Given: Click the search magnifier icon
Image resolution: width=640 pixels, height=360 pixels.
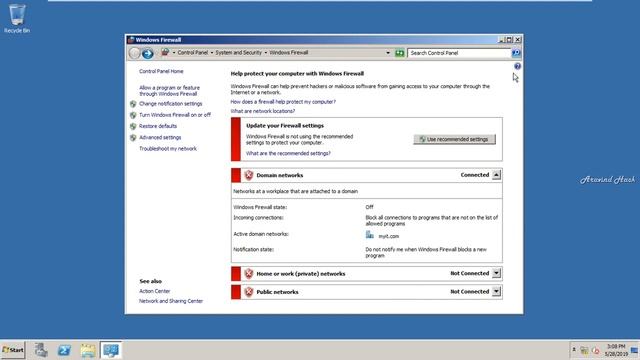Looking at the screenshot, I should tap(516, 53).
